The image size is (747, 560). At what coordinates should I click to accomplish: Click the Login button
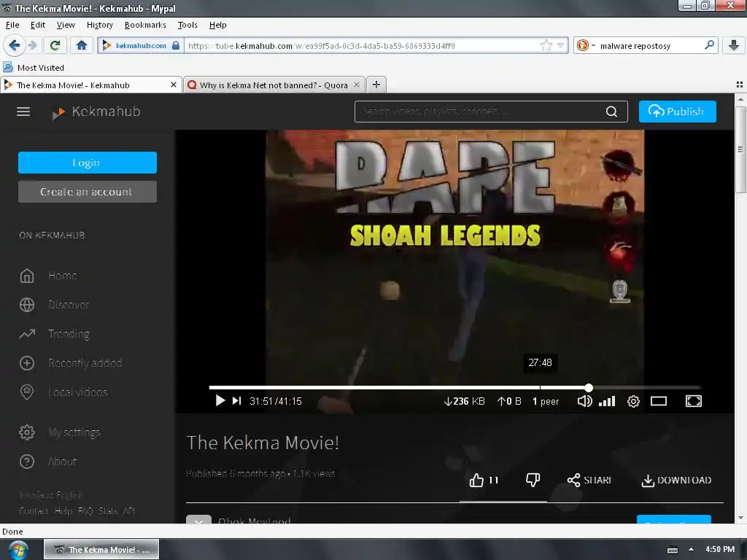tap(88, 163)
